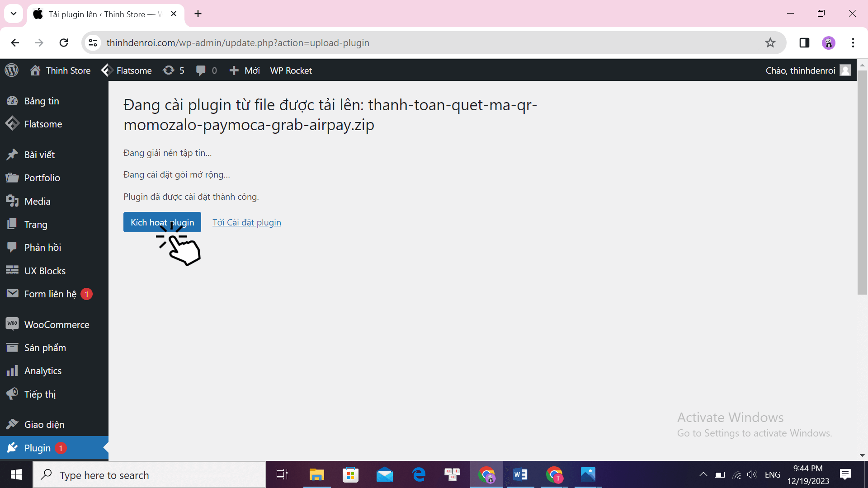
Task: Open File Explorer from taskbar
Action: [x=317, y=474]
